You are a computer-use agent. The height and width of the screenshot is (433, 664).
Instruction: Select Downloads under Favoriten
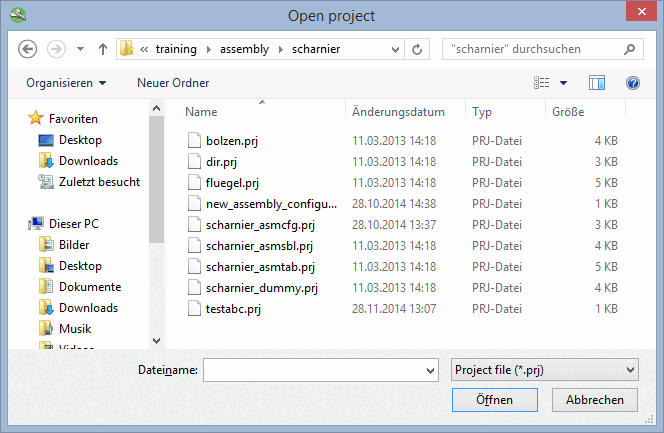[88, 161]
